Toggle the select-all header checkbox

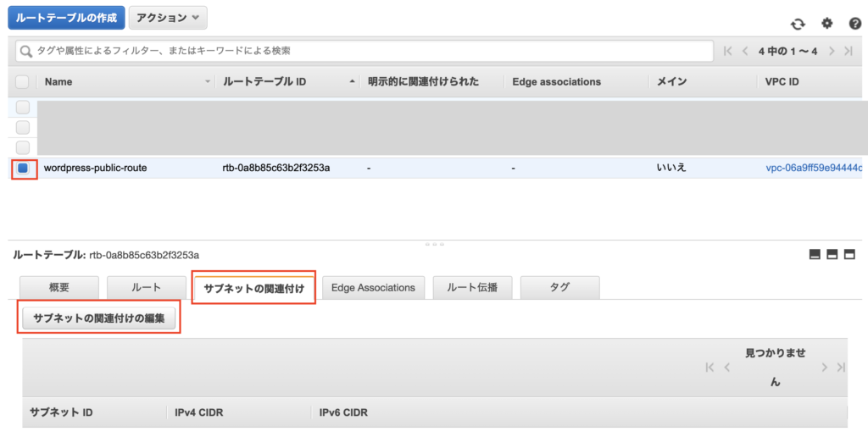coord(23,82)
